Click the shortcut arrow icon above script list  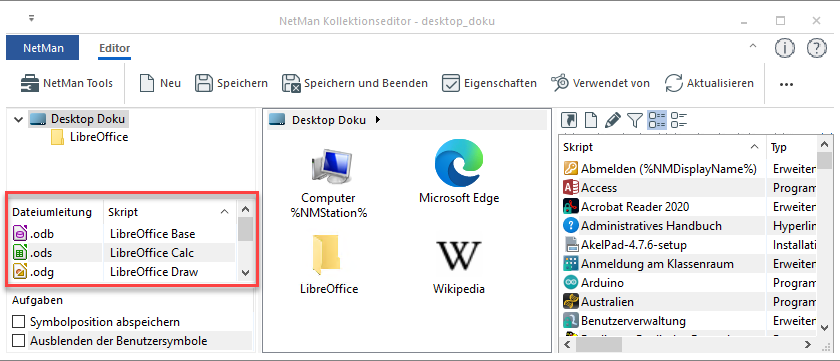tap(569, 120)
